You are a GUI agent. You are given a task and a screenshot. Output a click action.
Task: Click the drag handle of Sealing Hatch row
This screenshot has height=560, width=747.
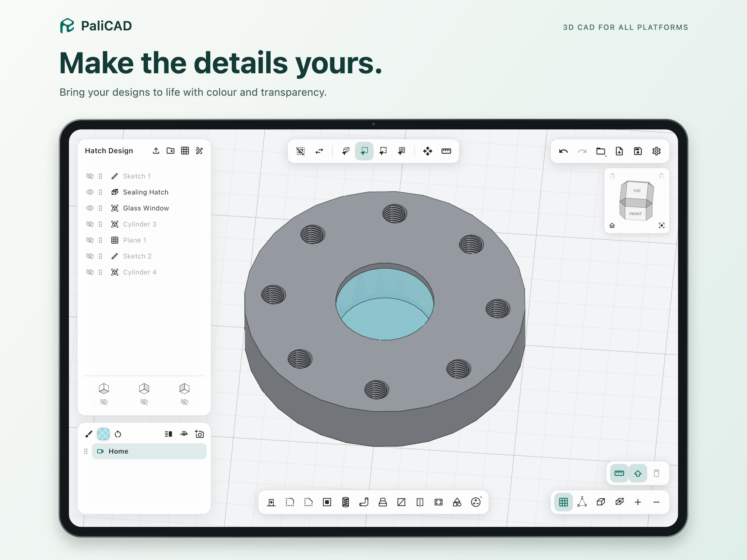pos(100,192)
